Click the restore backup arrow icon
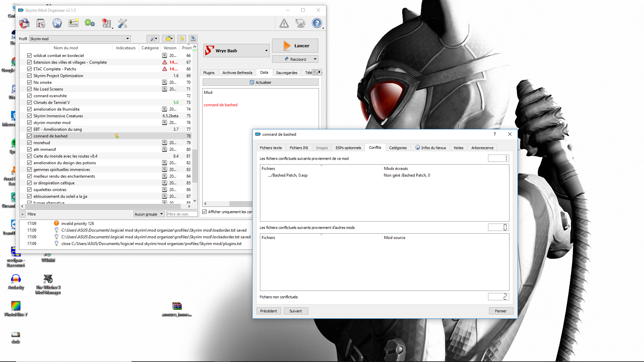 tap(182, 39)
